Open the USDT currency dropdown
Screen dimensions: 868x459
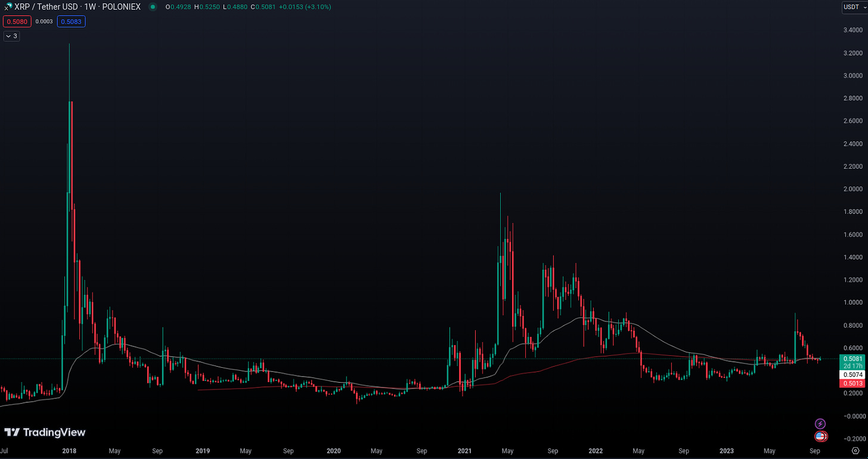coord(854,7)
